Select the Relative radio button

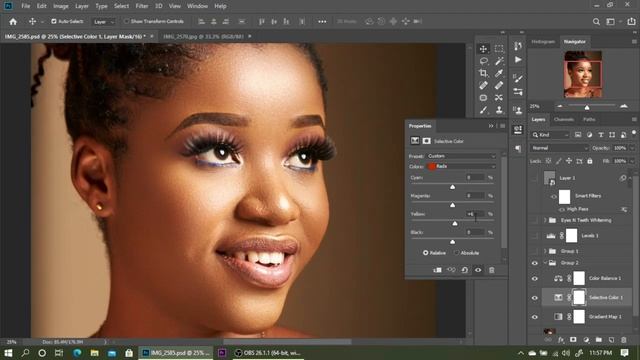pos(425,253)
